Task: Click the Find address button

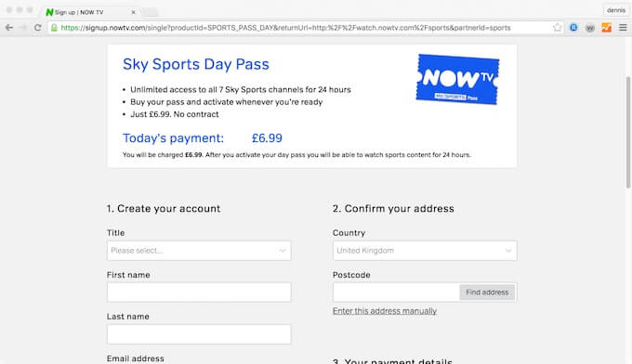Action: coord(487,292)
